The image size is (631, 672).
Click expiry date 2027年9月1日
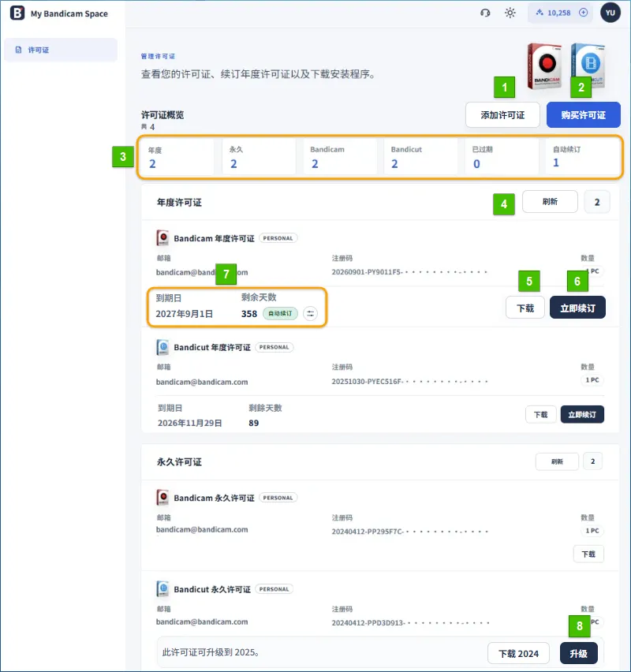[185, 314]
